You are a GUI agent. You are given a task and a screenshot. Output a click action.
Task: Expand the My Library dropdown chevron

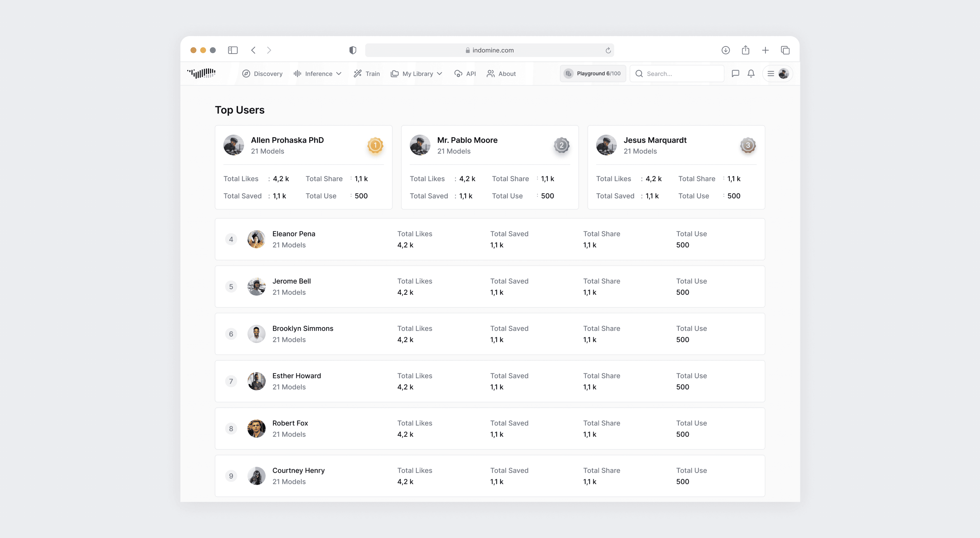pos(440,74)
